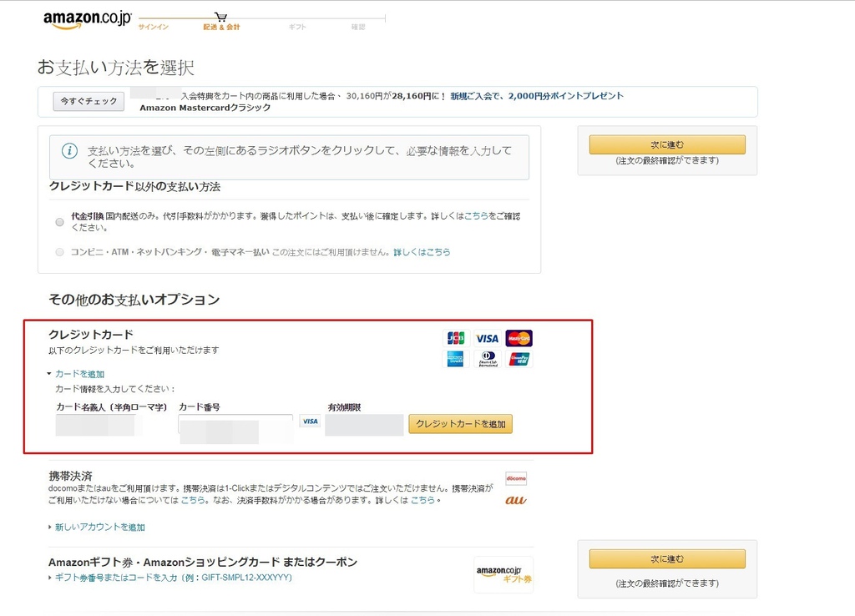Click the amazon.co.jp ギフト券 logo
This screenshot has height=616, width=855.
(x=503, y=574)
